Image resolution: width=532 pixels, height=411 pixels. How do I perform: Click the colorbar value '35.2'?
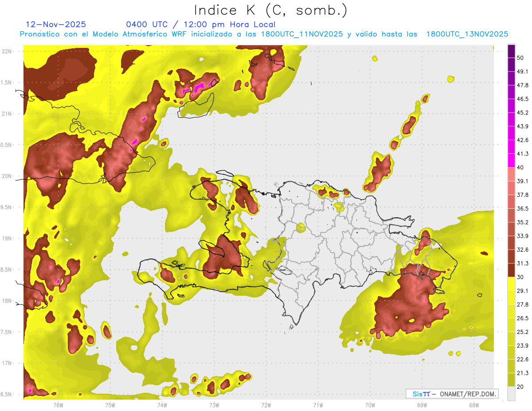pos(523,222)
